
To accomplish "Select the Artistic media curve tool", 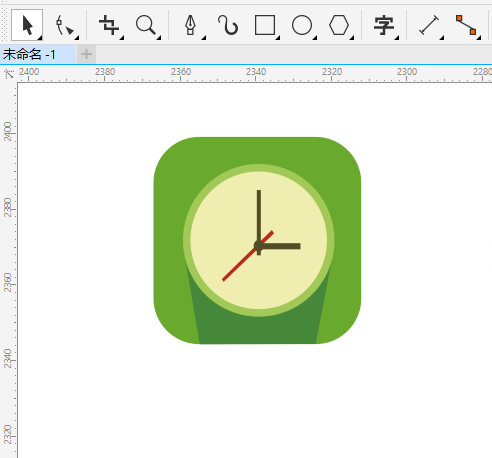I will click(228, 25).
